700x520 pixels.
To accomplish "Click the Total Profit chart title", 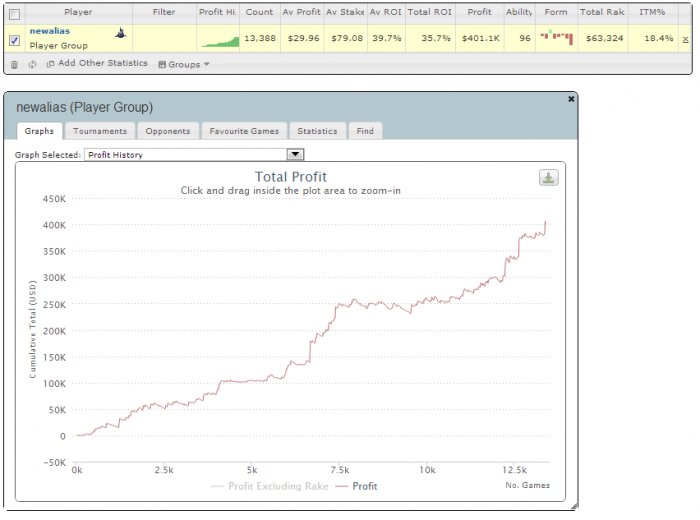I will coord(291,177).
